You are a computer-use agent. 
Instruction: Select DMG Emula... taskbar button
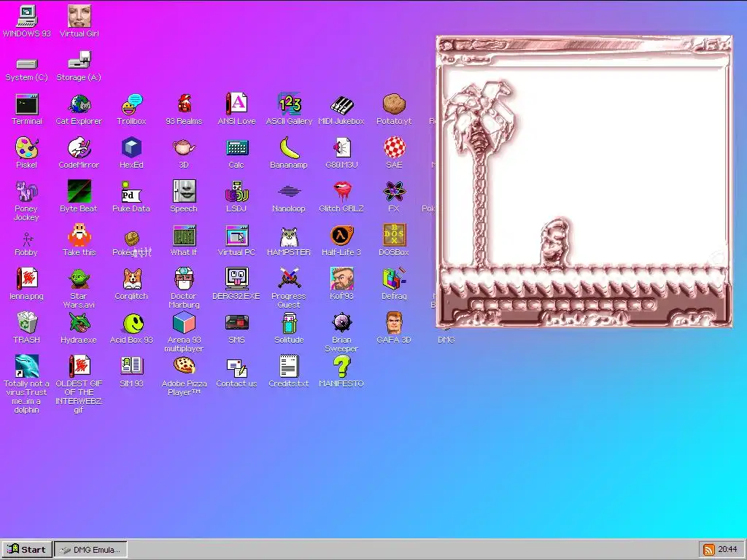(x=90, y=550)
